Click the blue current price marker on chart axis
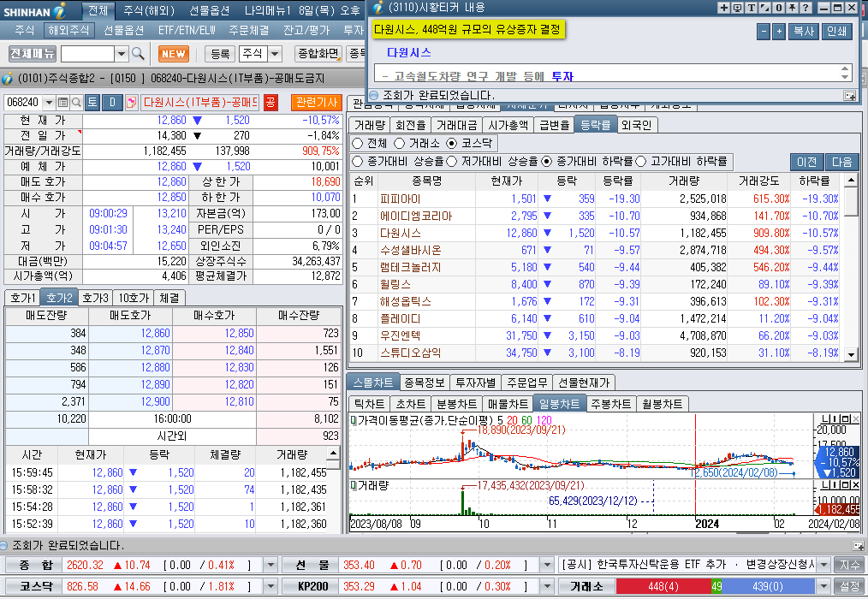 pyautogui.click(x=836, y=462)
